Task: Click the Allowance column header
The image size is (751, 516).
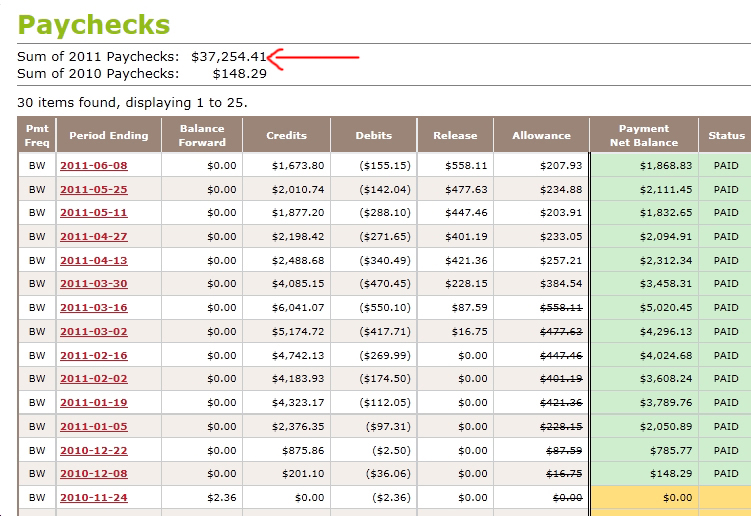Action: pos(541,136)
